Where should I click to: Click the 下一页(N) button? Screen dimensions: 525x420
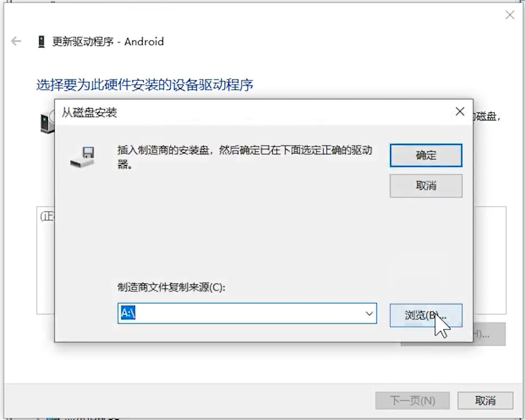tap(412, 401)
